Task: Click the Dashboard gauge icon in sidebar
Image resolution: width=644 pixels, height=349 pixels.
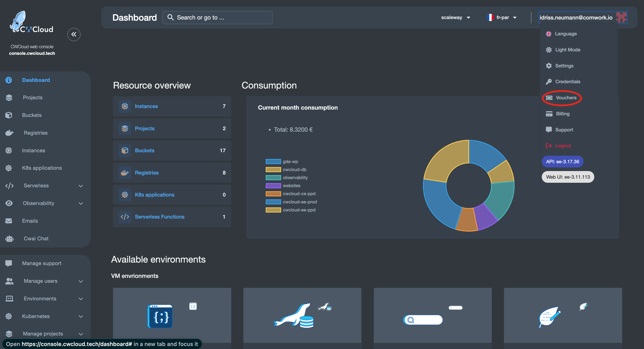Action: pos(9,80)
